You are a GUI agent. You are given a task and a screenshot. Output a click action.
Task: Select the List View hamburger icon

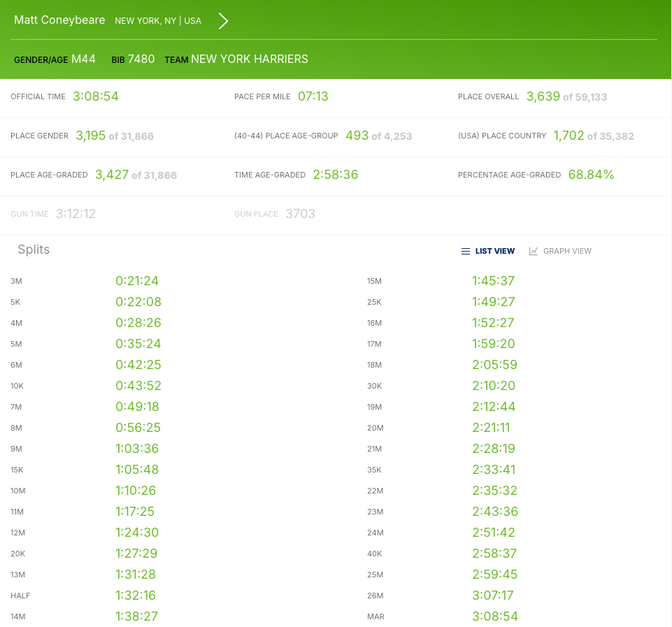click(466, 251)
